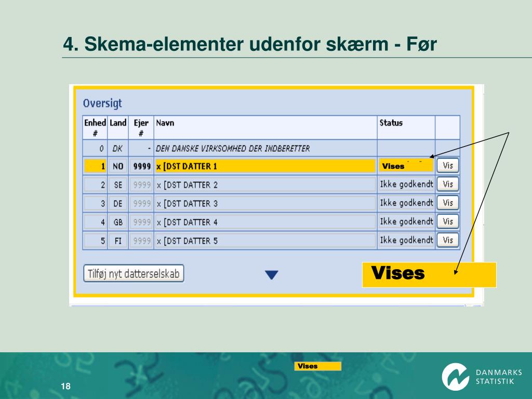Click the blue down-arrow triangle
The image size is (532, 399).
[271, 275]
